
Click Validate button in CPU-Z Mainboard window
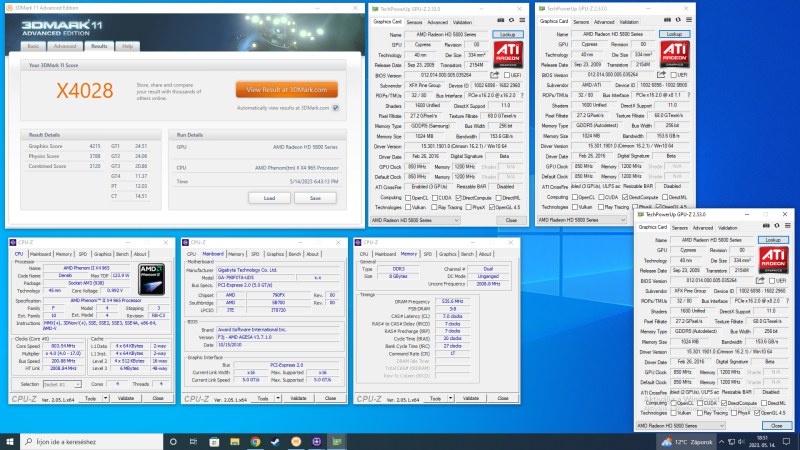click(x=298, y=398)
